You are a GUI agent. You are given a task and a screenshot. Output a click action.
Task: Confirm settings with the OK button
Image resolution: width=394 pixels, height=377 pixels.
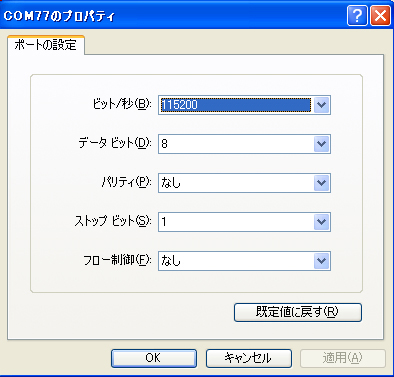click(154, 358)
